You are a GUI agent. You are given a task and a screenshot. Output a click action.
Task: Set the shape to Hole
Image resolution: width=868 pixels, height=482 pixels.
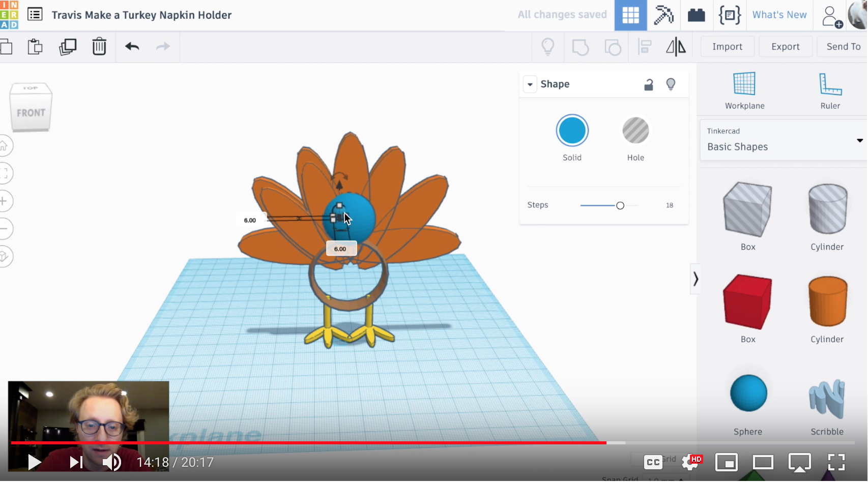635,130
